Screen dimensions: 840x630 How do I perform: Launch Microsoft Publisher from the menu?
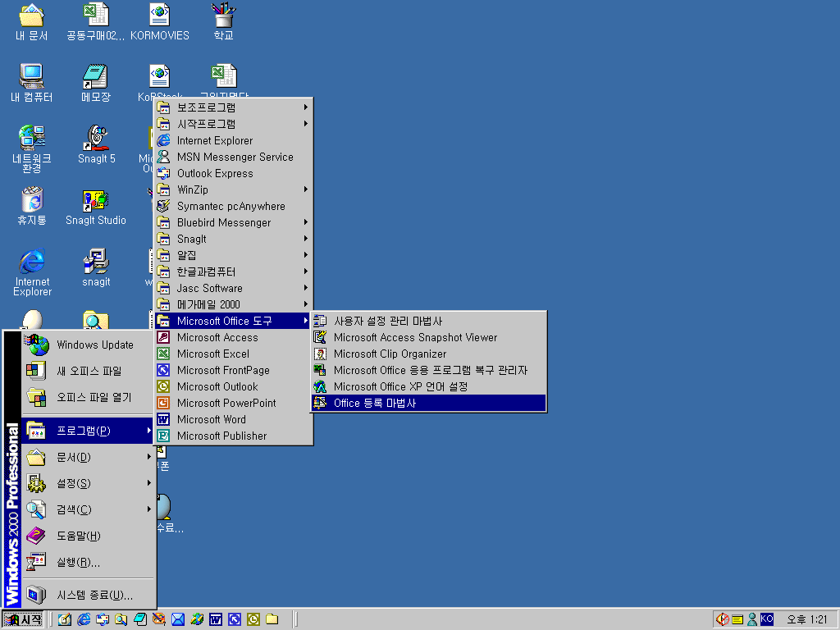(x=233, y=436)
